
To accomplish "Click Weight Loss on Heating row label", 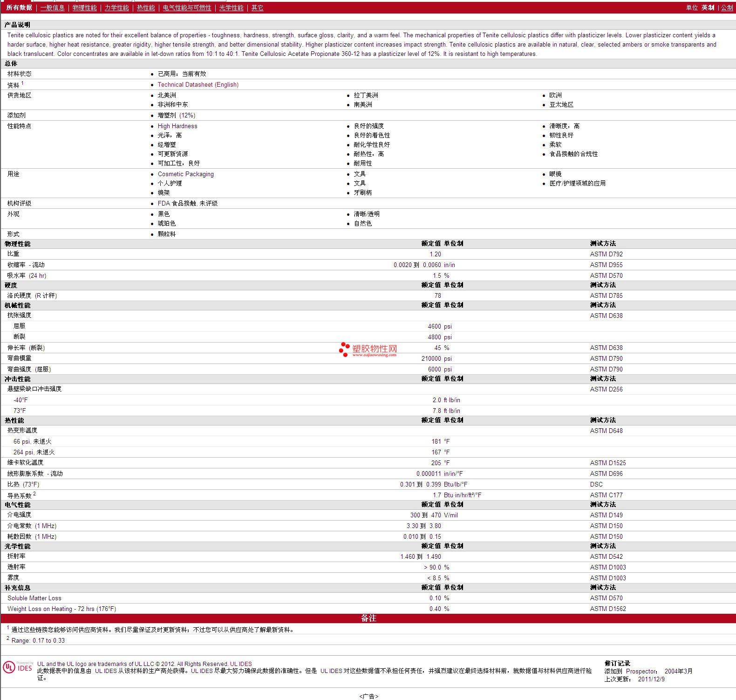I will tap(61, 609).
